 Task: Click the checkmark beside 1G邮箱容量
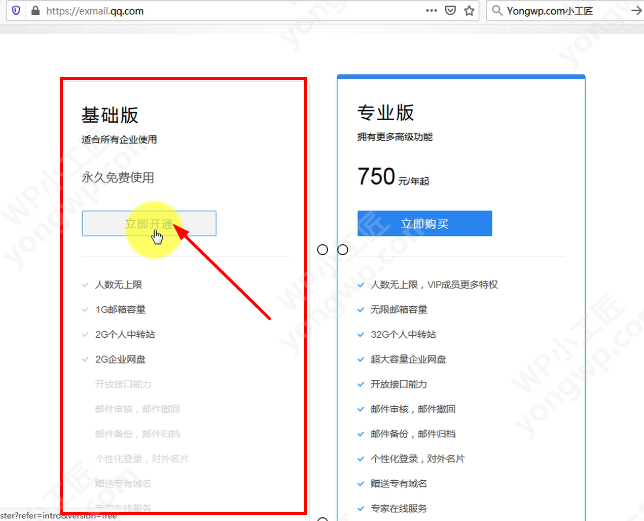point(86,309)
